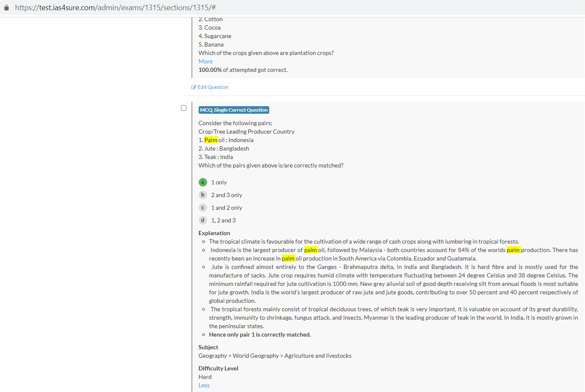Select the green option 'a' circle
Screen dimensions: 585x392
click(x=202, y=182)
